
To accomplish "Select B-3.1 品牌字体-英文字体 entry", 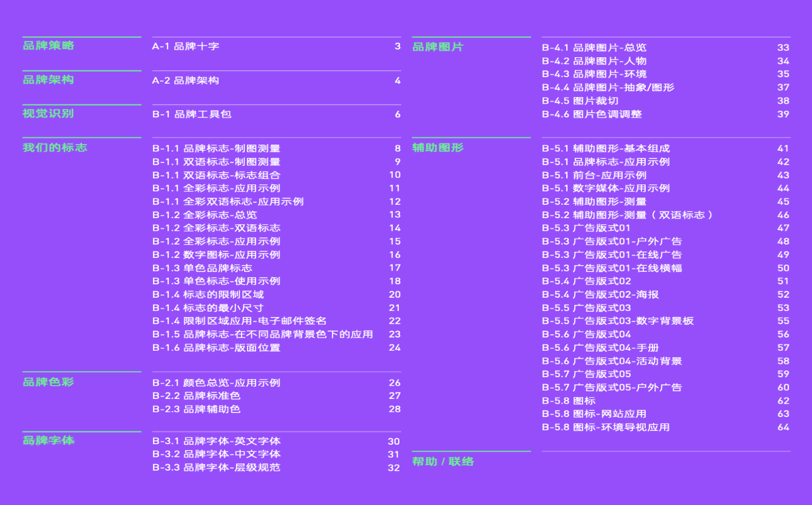I will 216,441.
